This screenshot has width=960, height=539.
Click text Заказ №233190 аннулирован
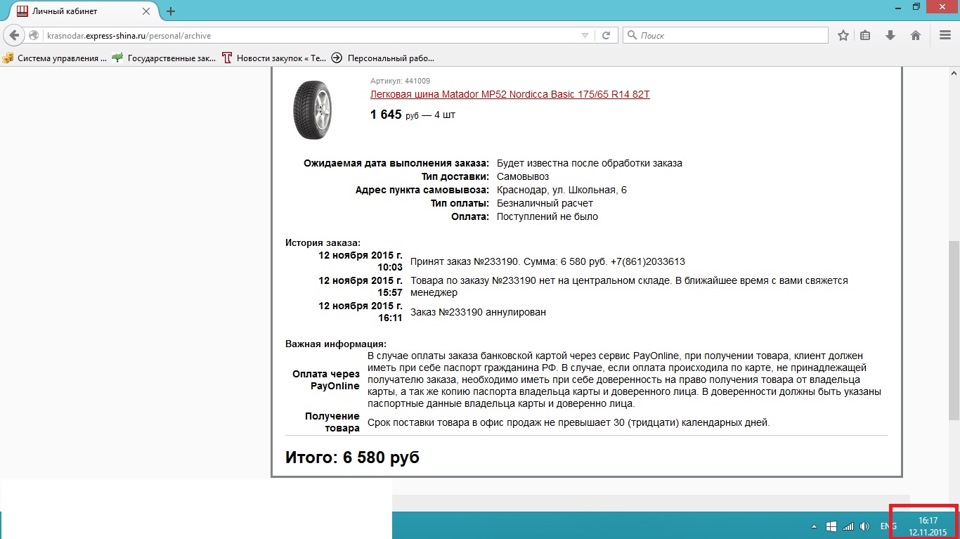click(x=478, y=312)
